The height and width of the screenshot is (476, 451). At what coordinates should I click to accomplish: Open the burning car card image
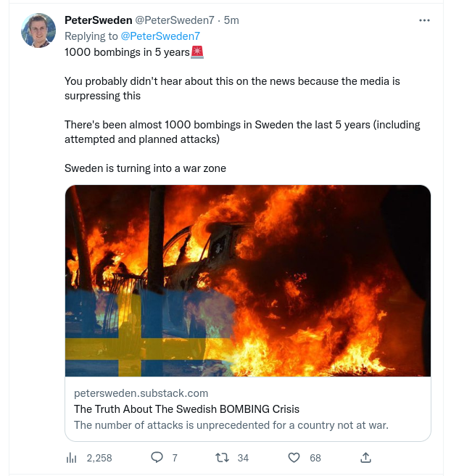coord(248,281)
